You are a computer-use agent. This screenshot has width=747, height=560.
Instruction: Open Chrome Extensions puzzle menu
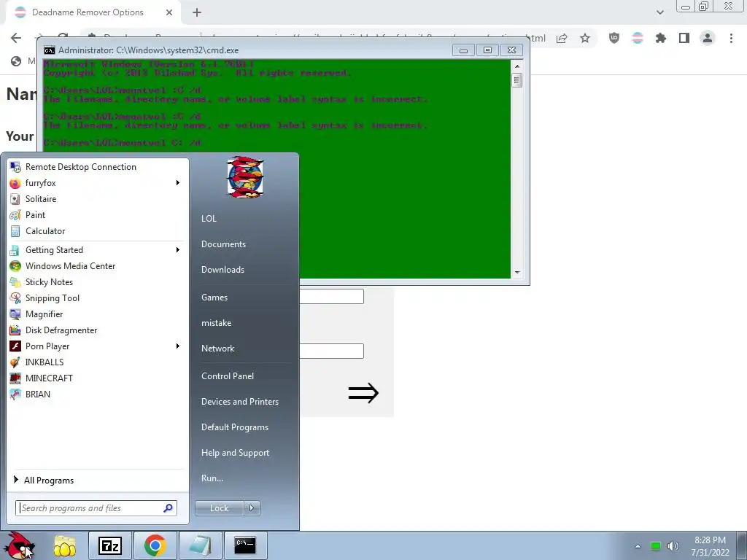(661, 38)
